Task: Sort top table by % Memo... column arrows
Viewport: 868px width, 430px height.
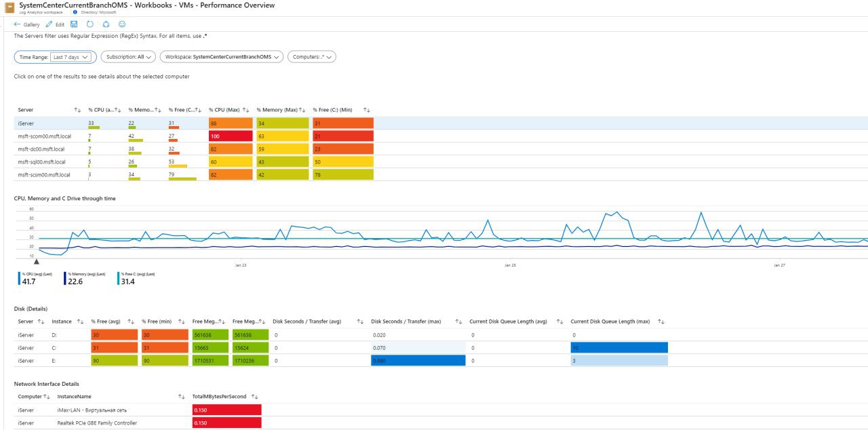Action: point(157,110)
